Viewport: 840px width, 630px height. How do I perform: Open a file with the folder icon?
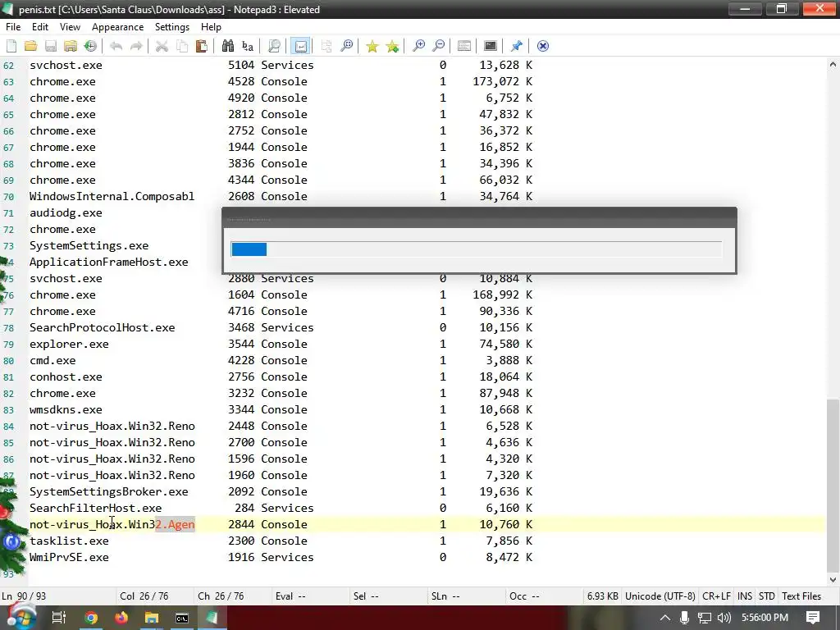31,46
